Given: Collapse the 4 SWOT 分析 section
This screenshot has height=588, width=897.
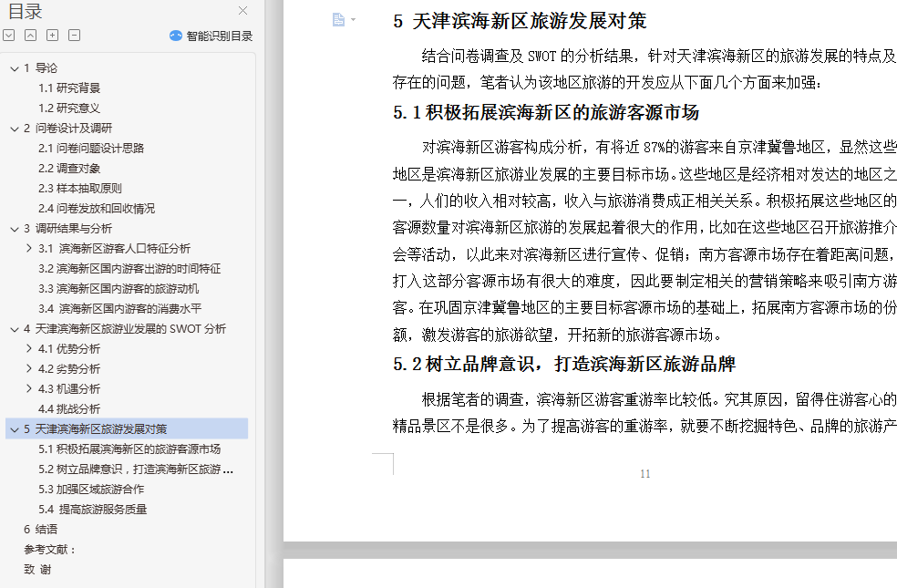Looking at the screenshot, I should point(15,329).
